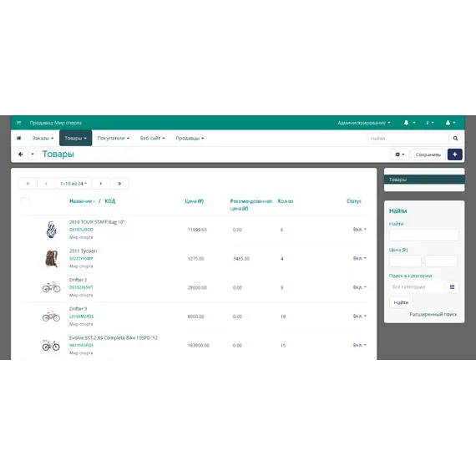Image resolution: width=476 pixels, height=476 pixels.
Task: Open Продавцы menu
Action: pos(190,138)
